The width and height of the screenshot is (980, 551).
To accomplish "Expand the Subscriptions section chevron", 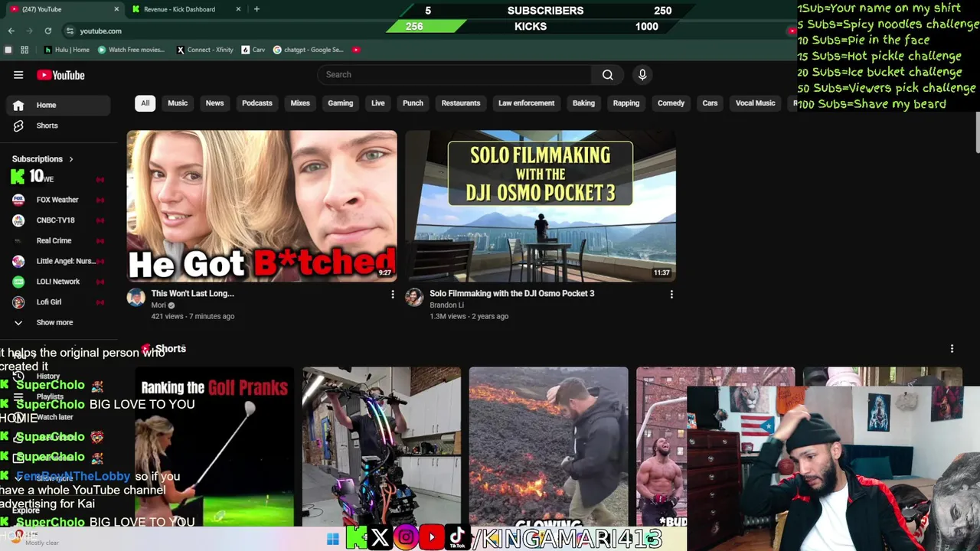I will click(x=71, y=159).
